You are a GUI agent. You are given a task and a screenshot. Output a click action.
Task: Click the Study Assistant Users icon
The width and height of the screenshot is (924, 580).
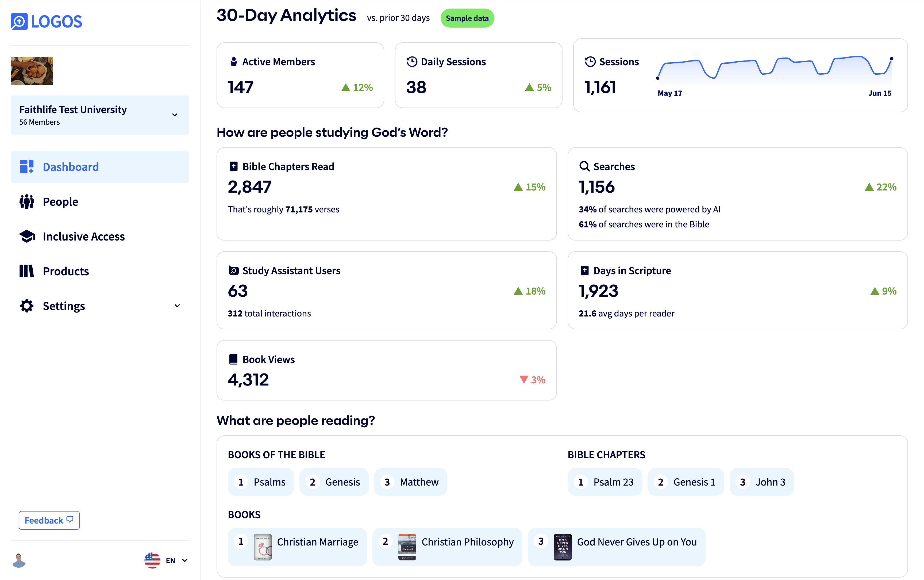233,270
